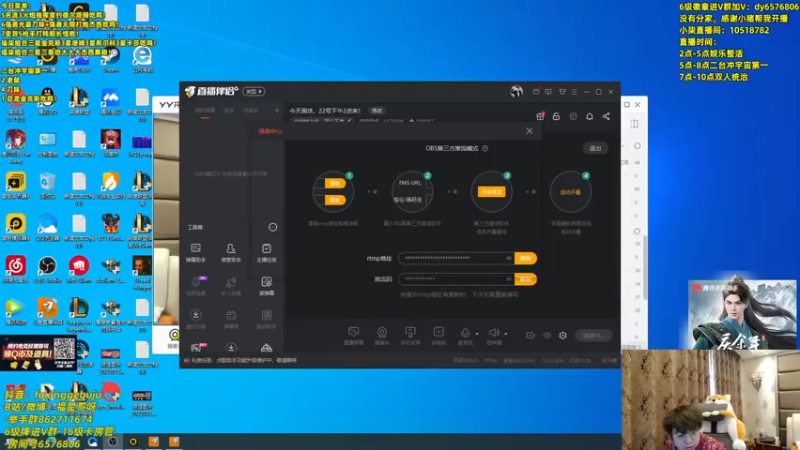Open the 类型 pill next to the logo

point(254,91)
